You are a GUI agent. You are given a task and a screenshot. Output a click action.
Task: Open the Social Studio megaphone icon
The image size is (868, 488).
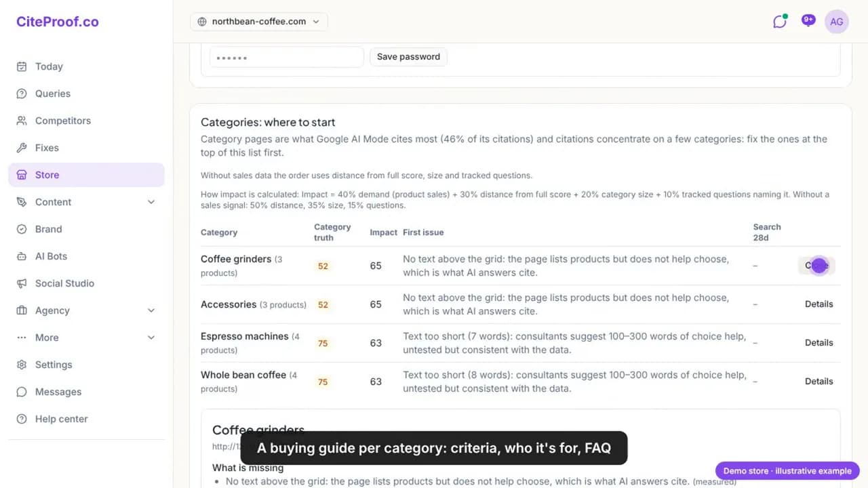[22, 283]
